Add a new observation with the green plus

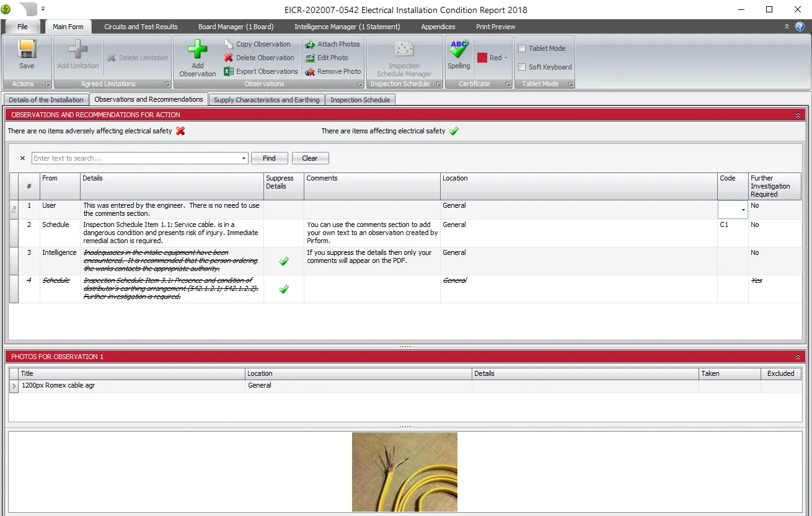(x=197, y=50)
